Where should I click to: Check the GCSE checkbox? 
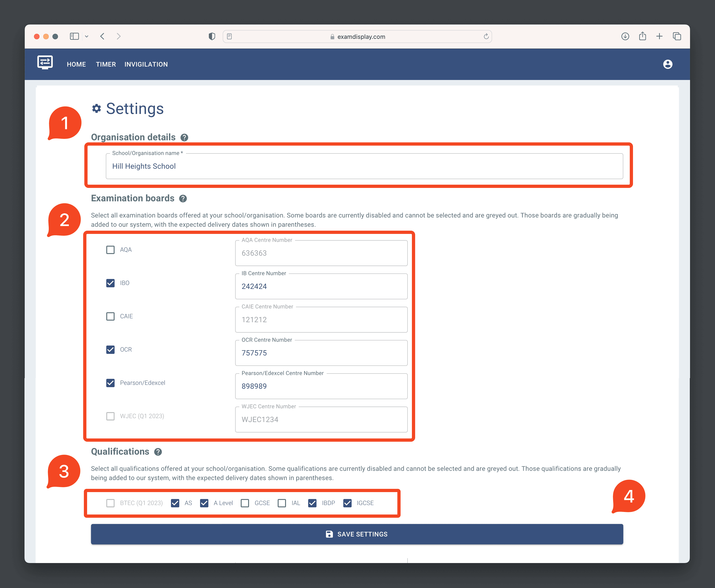pyautogui.click(x=245, y=503)
